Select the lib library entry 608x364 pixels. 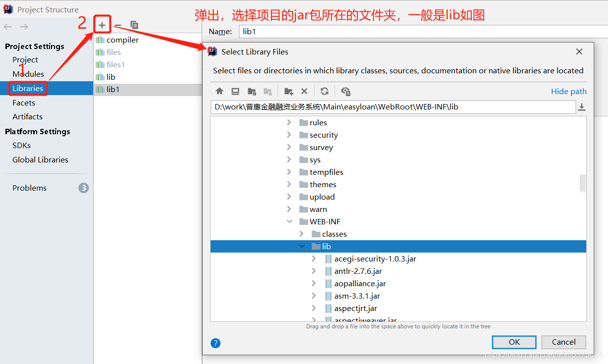(x=111, y=77)
